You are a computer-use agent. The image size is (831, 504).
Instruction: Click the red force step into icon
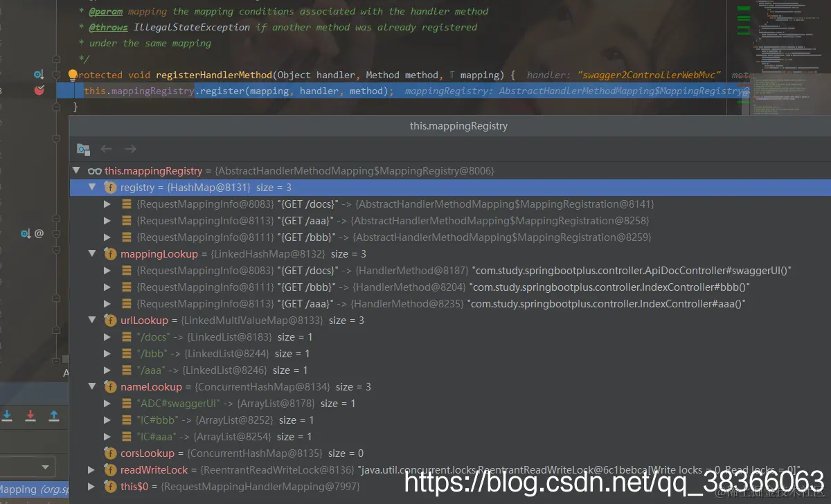(30, 415)
